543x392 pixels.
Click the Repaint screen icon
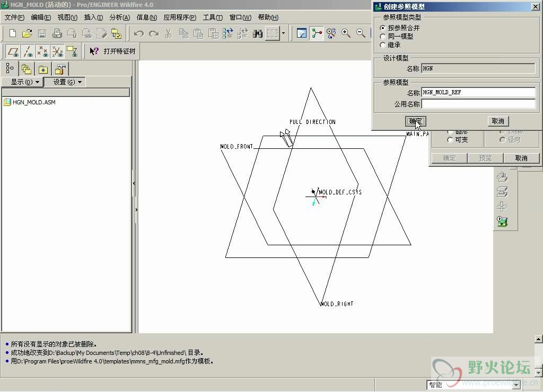(x=302, y=33)
